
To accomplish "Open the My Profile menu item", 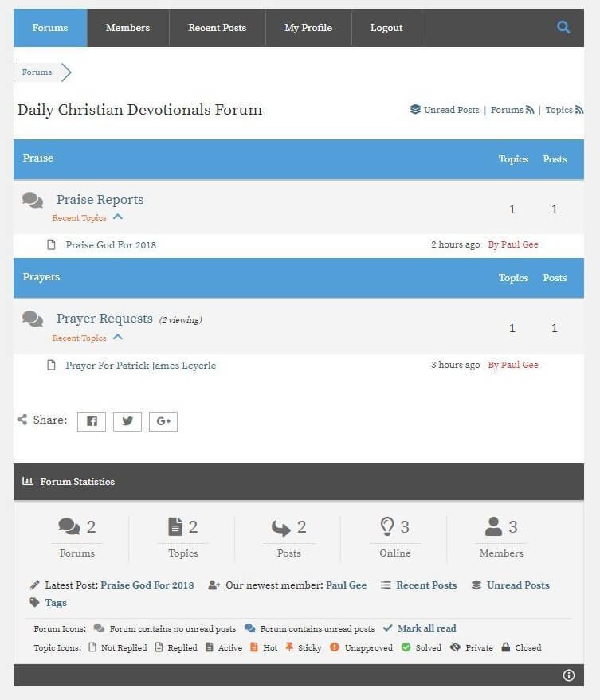I will [308, 28].
